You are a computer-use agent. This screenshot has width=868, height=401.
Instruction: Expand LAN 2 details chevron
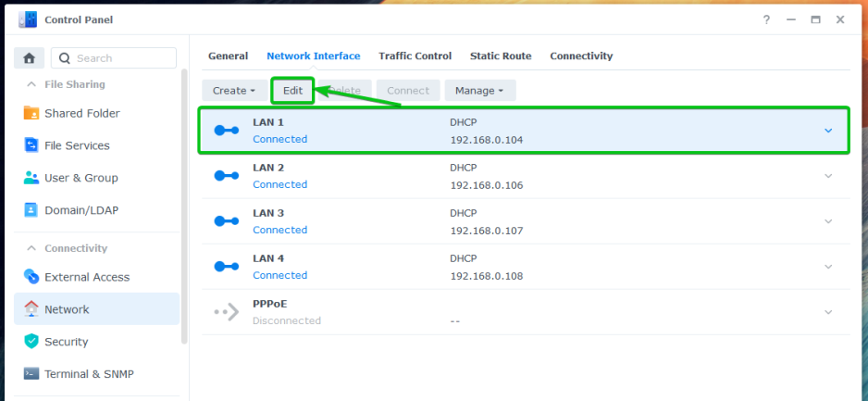coord(828,176)
